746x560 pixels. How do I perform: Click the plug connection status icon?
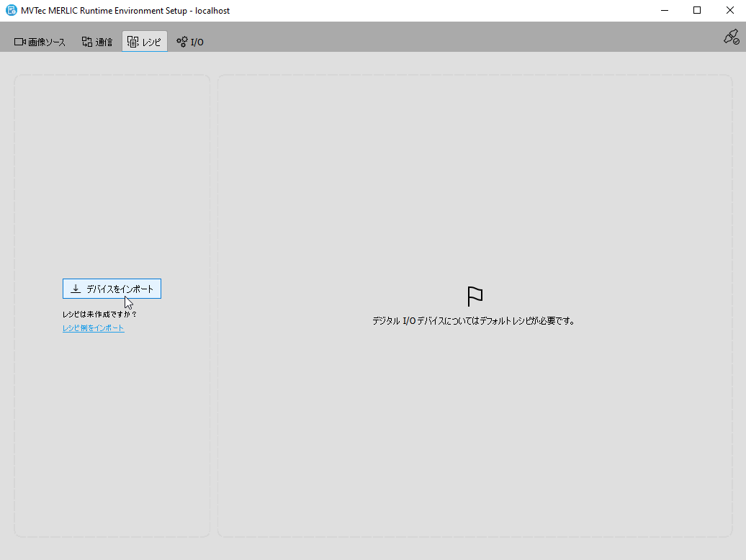pos(731,37)
